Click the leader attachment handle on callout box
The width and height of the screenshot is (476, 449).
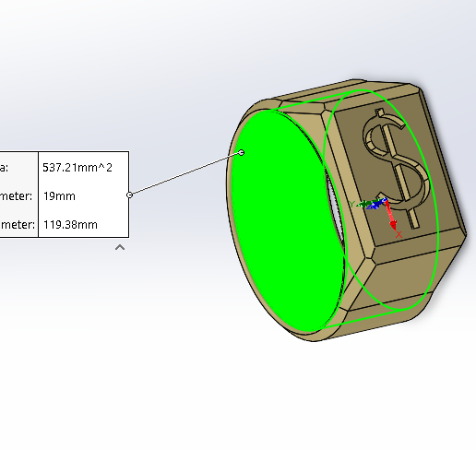(130, 195)
